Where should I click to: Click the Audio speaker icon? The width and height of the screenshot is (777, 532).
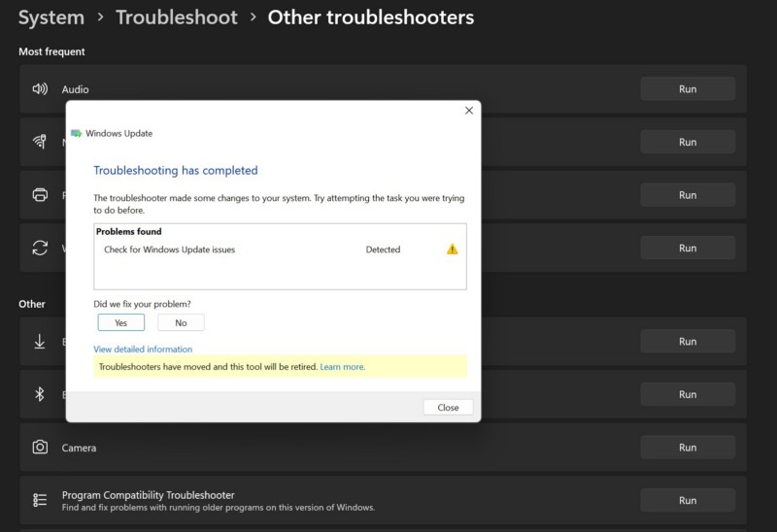(40, 89)
